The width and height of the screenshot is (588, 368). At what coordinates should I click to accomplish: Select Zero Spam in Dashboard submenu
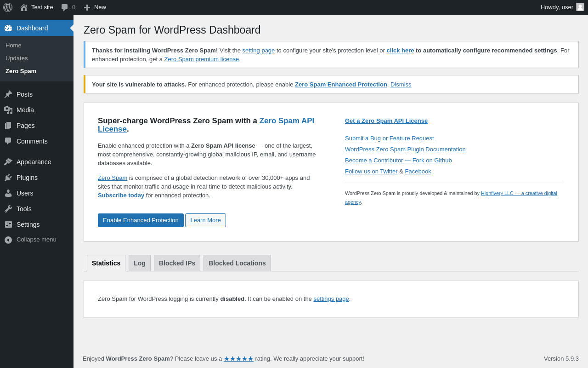[x=21, y=71]
